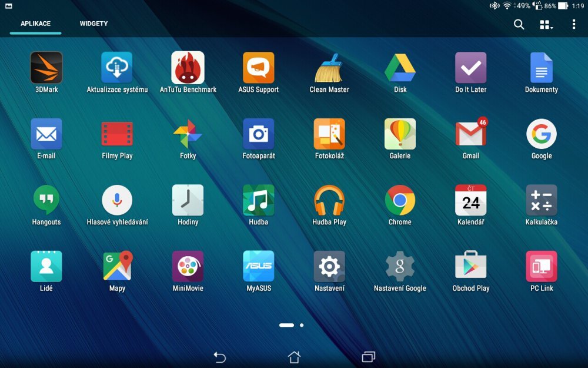588x368 pixels.
Task: Click the search magnifier icon
Action: (x=518, y=24)
